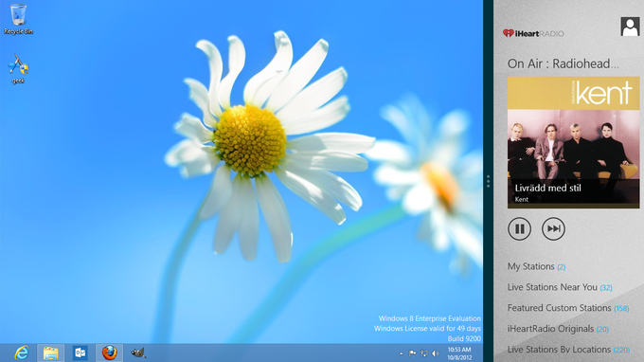Open Outlook from the taskbar

click(x=80, y=353)
